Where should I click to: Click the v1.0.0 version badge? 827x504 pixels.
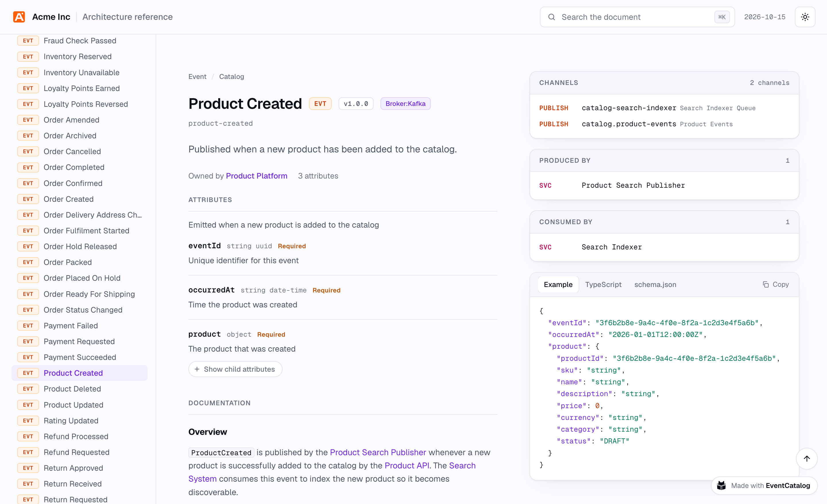(356, 103)
